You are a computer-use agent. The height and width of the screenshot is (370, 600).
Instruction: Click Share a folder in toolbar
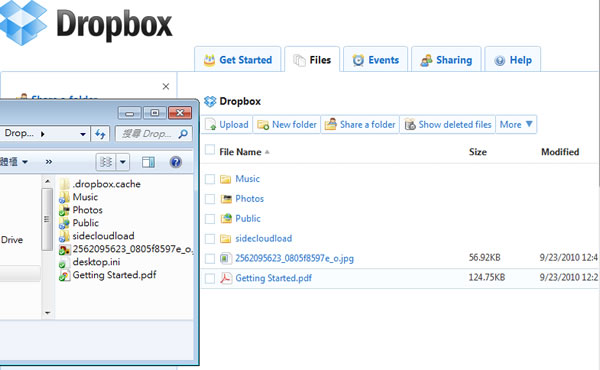tap(360, 124)
